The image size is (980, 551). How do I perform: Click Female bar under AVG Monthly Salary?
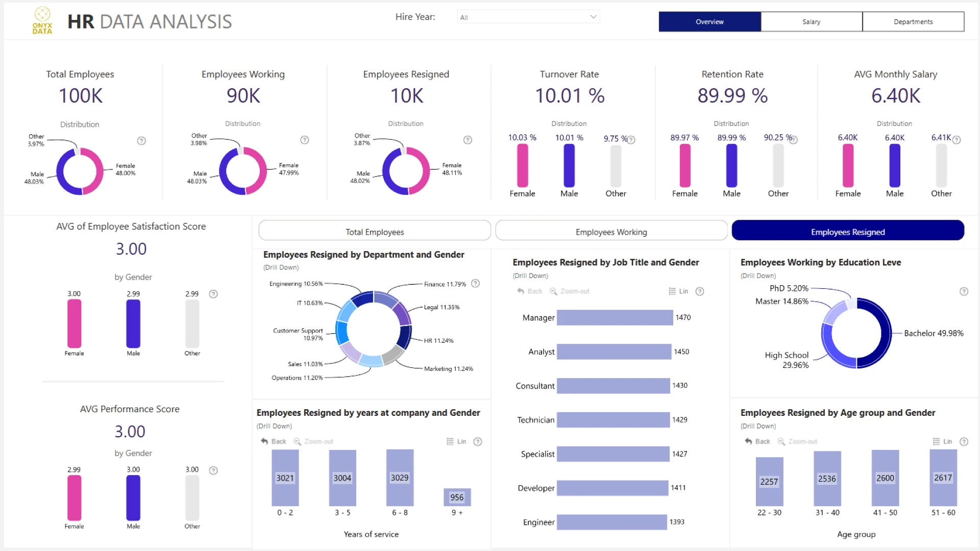pos(848,165)
